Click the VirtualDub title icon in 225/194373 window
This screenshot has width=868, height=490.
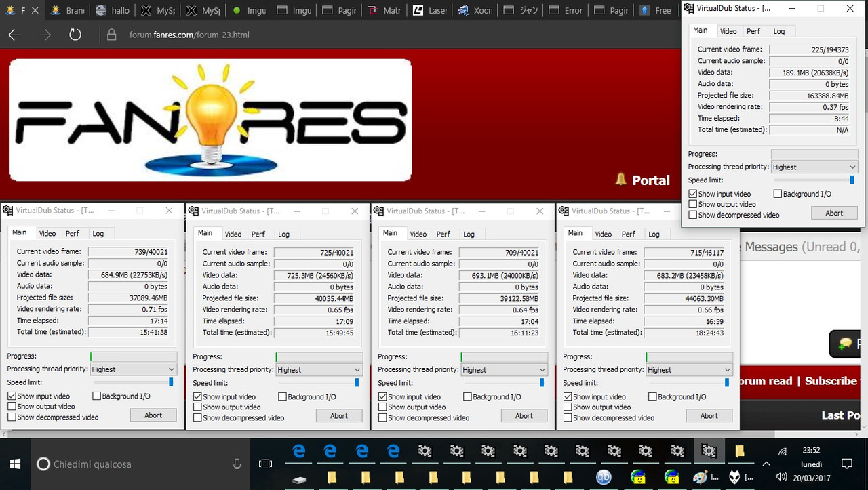[689, 8]
